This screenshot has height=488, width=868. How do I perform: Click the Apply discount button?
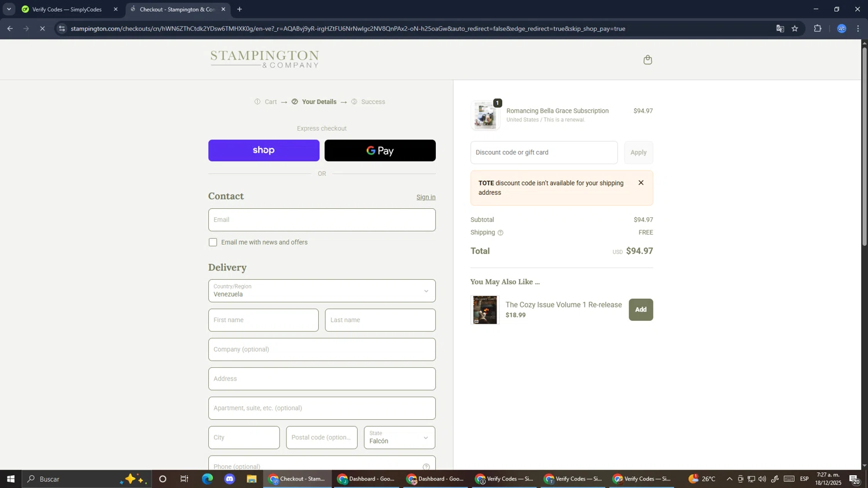pos(638,153)
